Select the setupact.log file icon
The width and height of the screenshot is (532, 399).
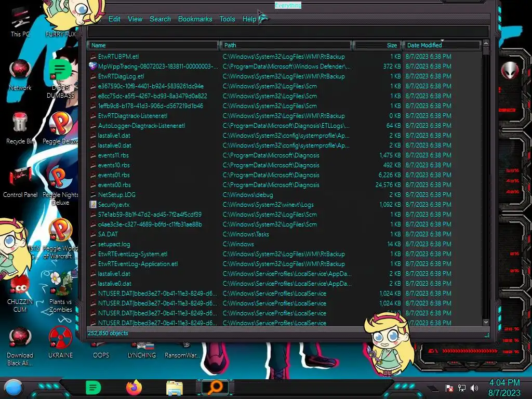click(x=93, y=244)
